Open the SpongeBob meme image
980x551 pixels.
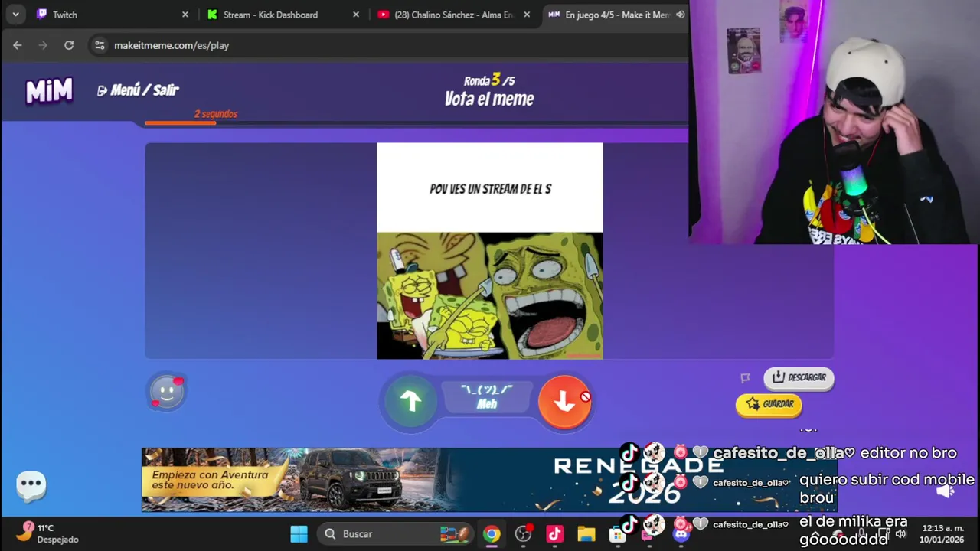click(490, 251)
